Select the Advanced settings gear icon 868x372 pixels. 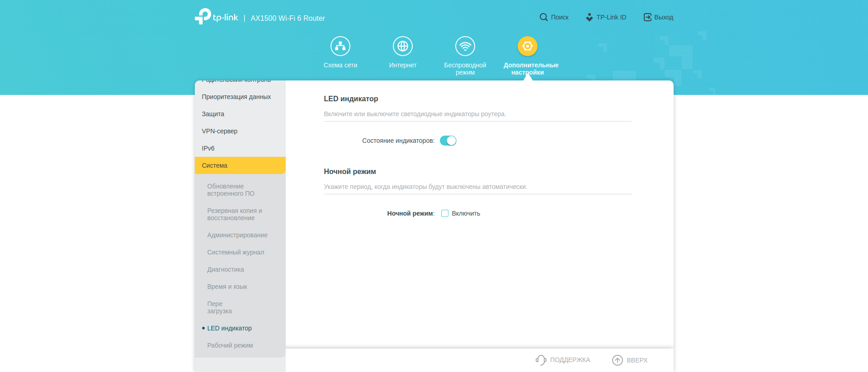coord(527,46)
